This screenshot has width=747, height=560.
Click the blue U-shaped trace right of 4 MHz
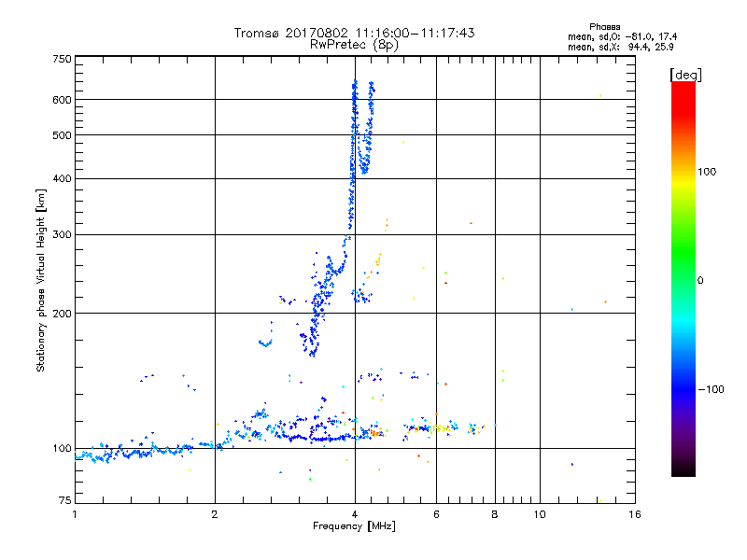tap(366, 129)
